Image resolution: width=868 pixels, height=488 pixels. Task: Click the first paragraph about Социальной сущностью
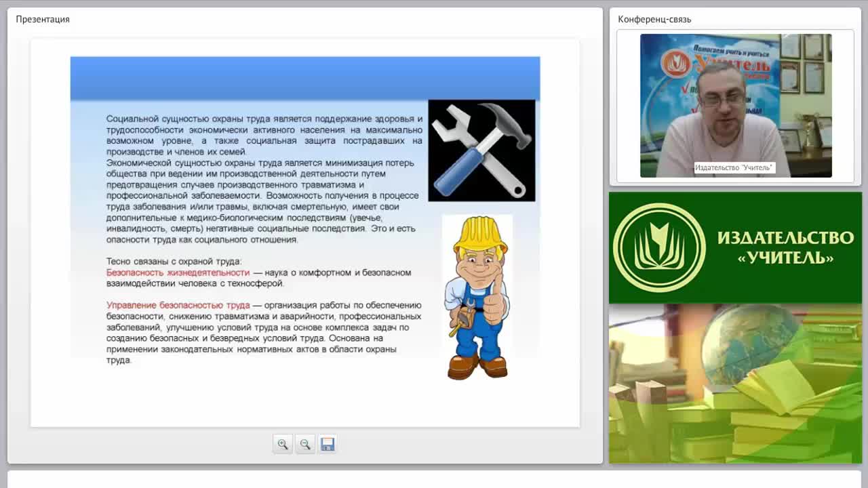coord(264,135)
